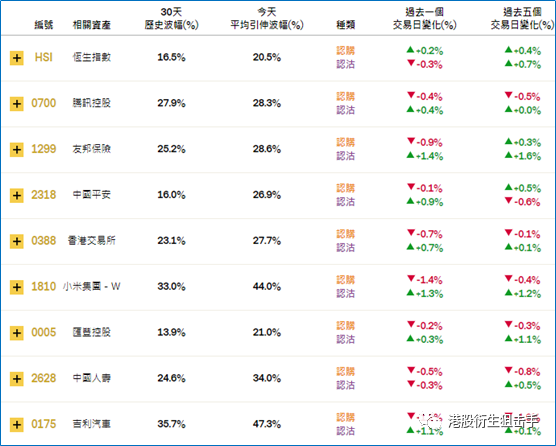Click plus icon beside 1299
The height and width of the screenshot is (446, 556).
[17, 150]
